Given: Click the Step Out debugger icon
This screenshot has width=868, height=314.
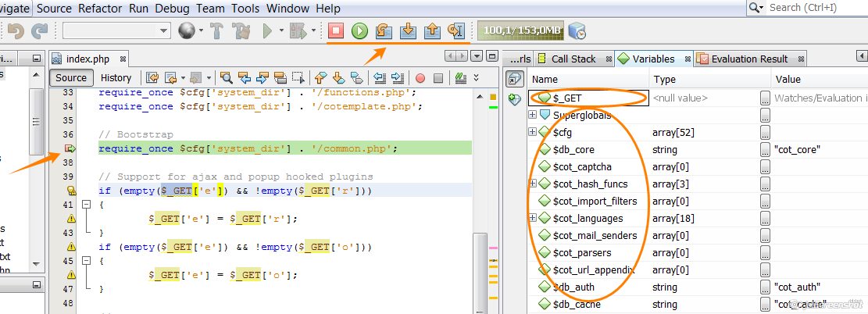Looking at the screenshot, I should 431,30.
